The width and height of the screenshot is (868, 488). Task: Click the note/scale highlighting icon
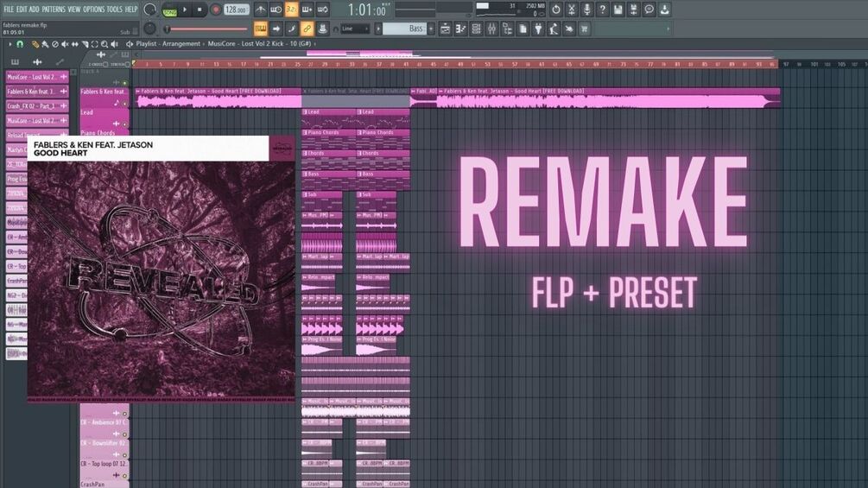pos(291,29)
